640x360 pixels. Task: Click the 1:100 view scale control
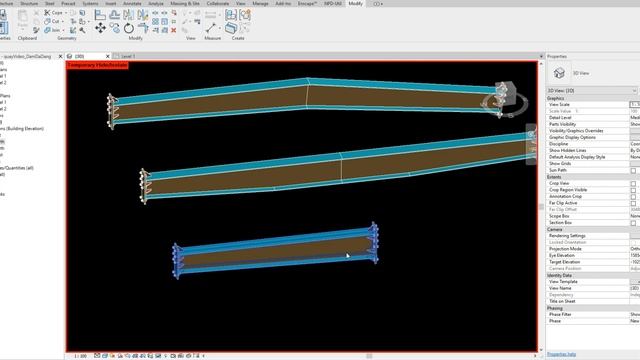pyautogui.click(x=80, y=356)
